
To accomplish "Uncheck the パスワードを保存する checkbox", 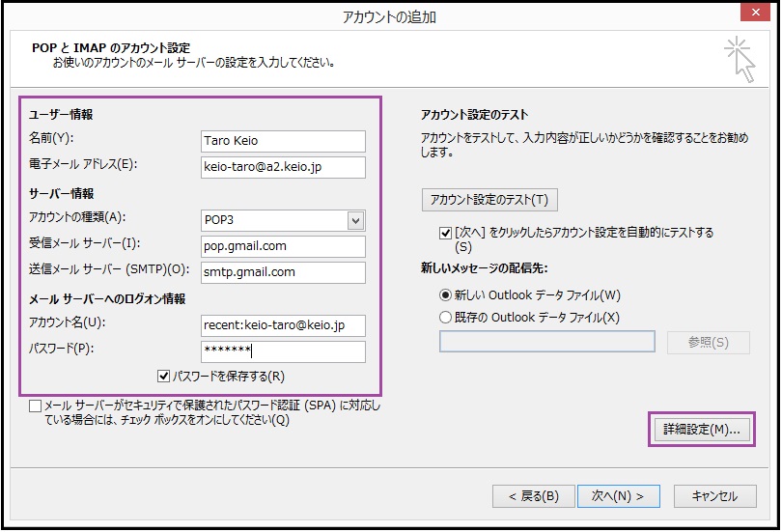I will tap(163, 377).
